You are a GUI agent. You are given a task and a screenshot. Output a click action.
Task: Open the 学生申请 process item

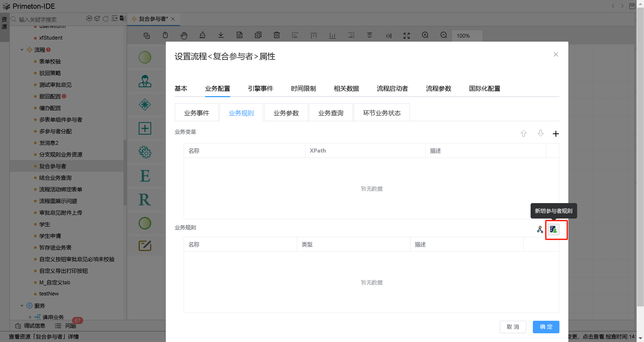50,236
